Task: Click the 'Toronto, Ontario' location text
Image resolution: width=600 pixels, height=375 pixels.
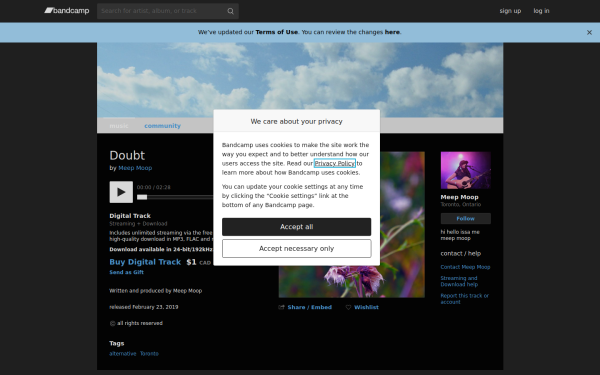Action: coord(461,205)
